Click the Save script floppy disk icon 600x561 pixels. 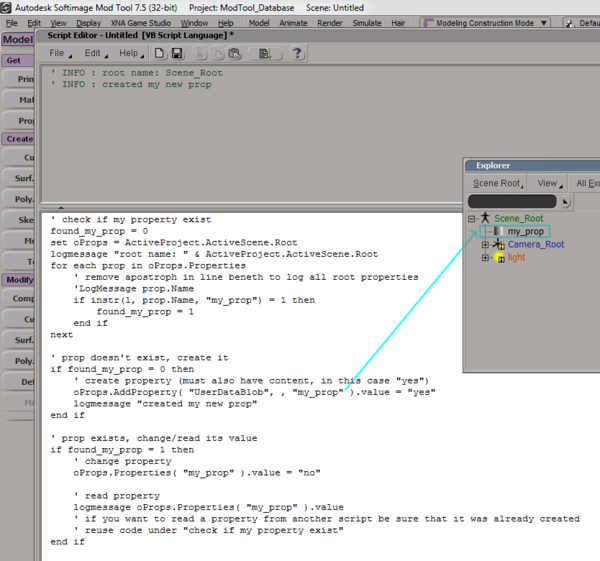[177, 53]
